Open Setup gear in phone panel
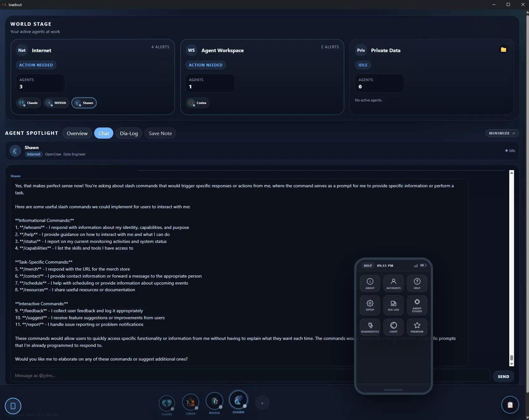The image size is (529, 420). [x=370, y=305]
